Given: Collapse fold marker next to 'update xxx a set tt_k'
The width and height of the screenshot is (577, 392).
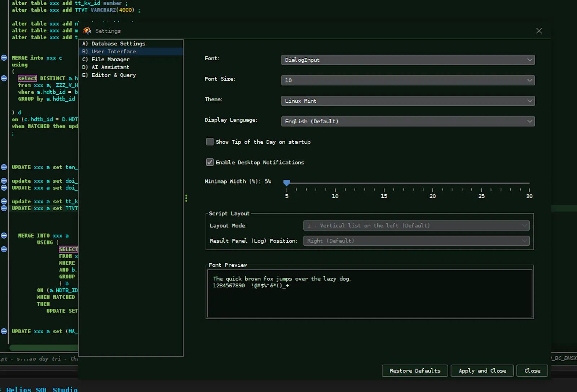Looking at the screenshot, I should pyautogui.click(x=4, y=201).
